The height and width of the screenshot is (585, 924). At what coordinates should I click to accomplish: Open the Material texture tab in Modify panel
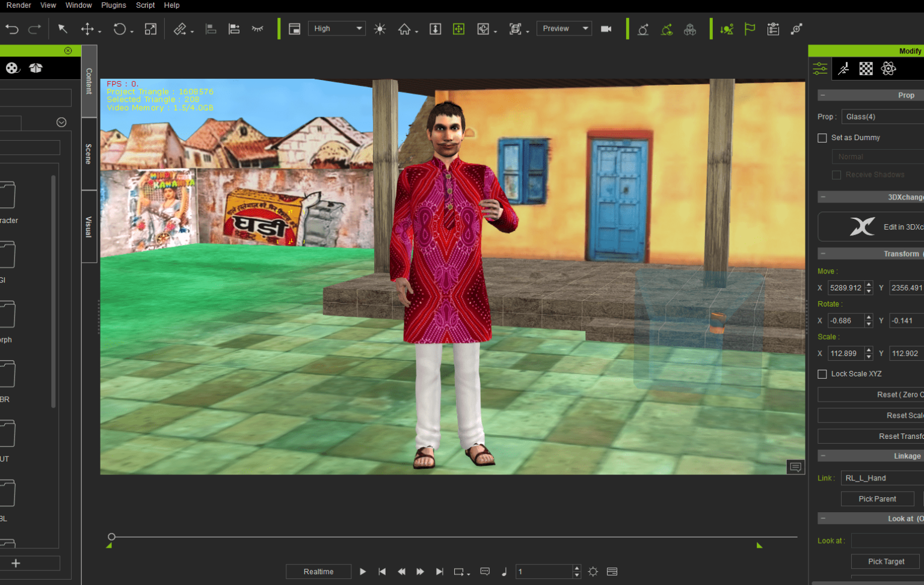click(866, 69)
